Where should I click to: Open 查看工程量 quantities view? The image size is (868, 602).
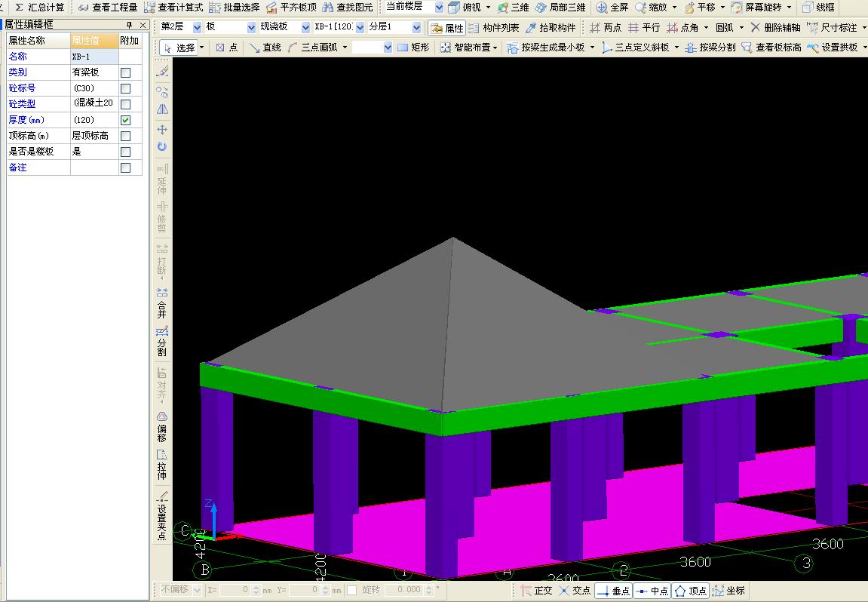(x=107, y=8)
